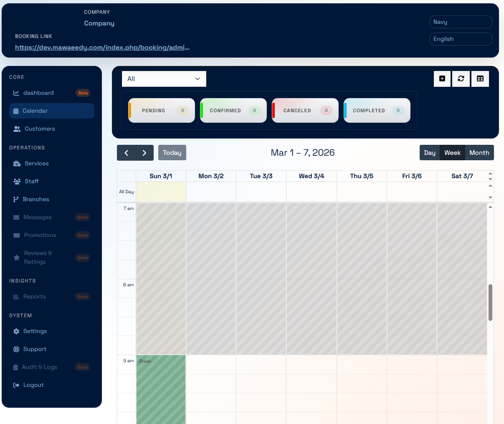Go to next week using right arrow
The image size is (504, 424).
[144, 153]
